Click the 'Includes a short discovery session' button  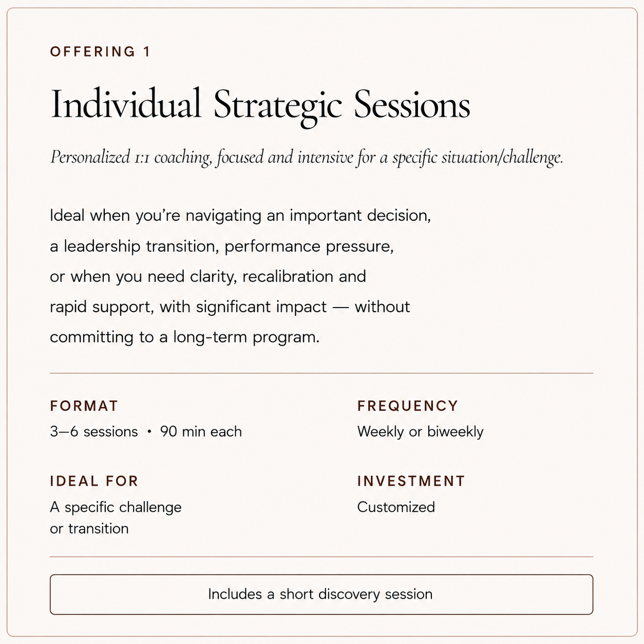[x=321, y=594]
